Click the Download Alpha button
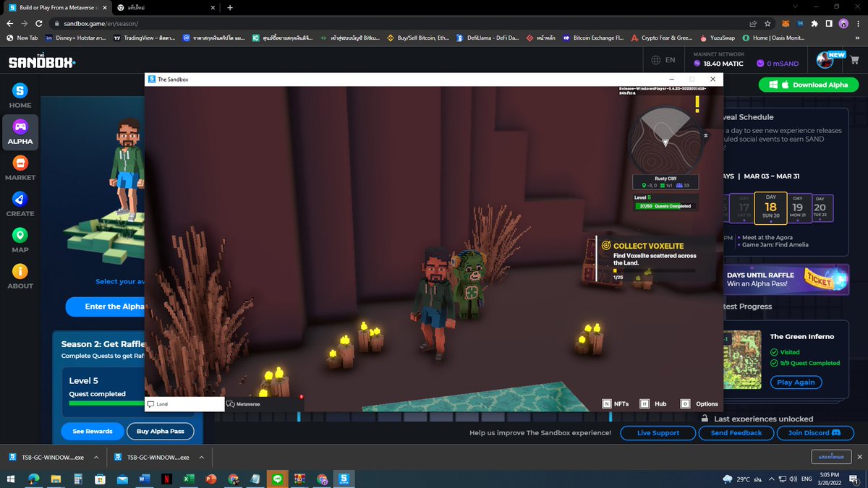This screenshot has width=868, height=488. click(809, 85)
